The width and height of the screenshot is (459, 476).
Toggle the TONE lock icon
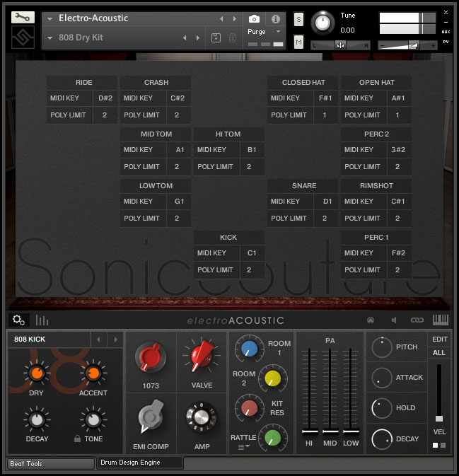pos(77,439)
